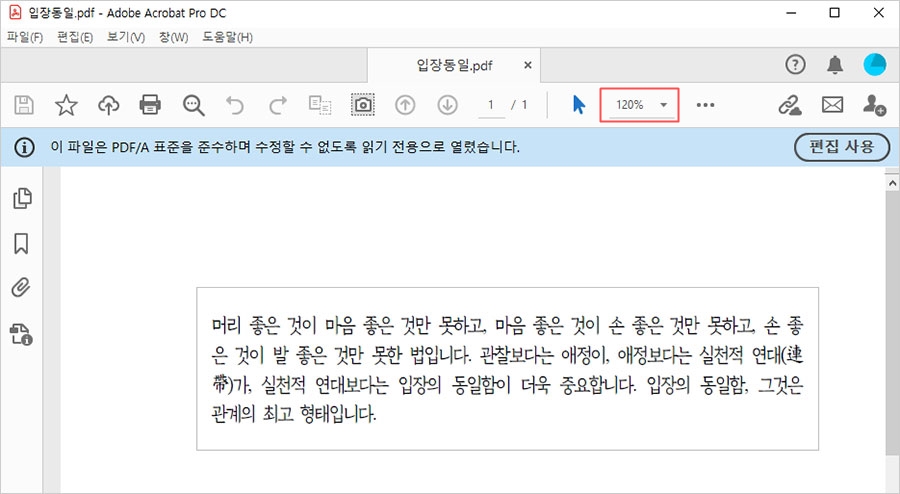Go to previous page up arrow
The image size is (900, 494).
[x=405, y=105]
